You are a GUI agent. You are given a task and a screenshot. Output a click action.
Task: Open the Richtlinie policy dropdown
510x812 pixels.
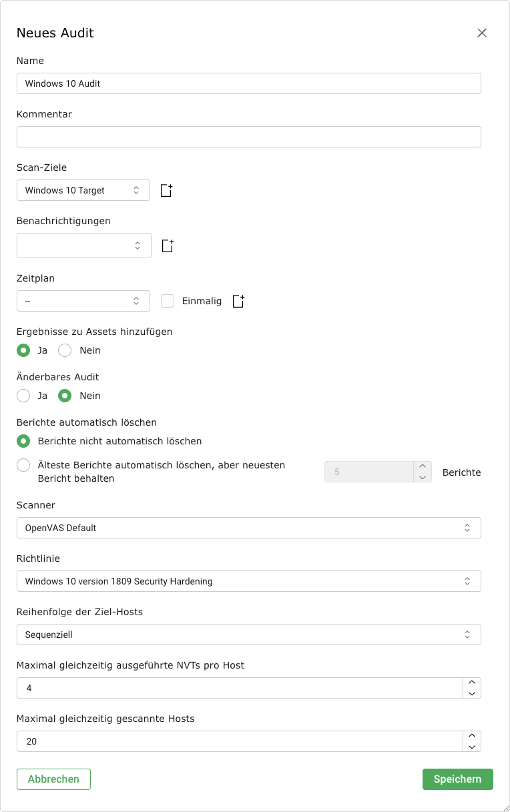tap(248, 581)
